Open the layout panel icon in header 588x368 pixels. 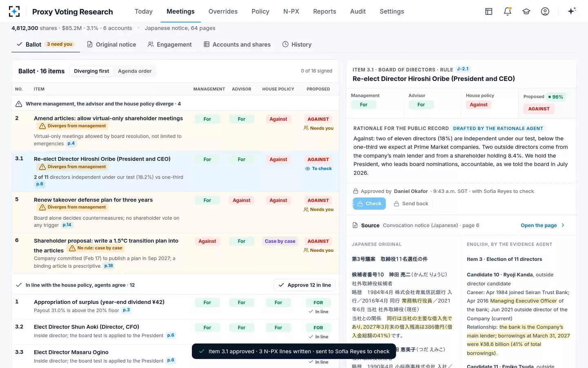(489, 11)
